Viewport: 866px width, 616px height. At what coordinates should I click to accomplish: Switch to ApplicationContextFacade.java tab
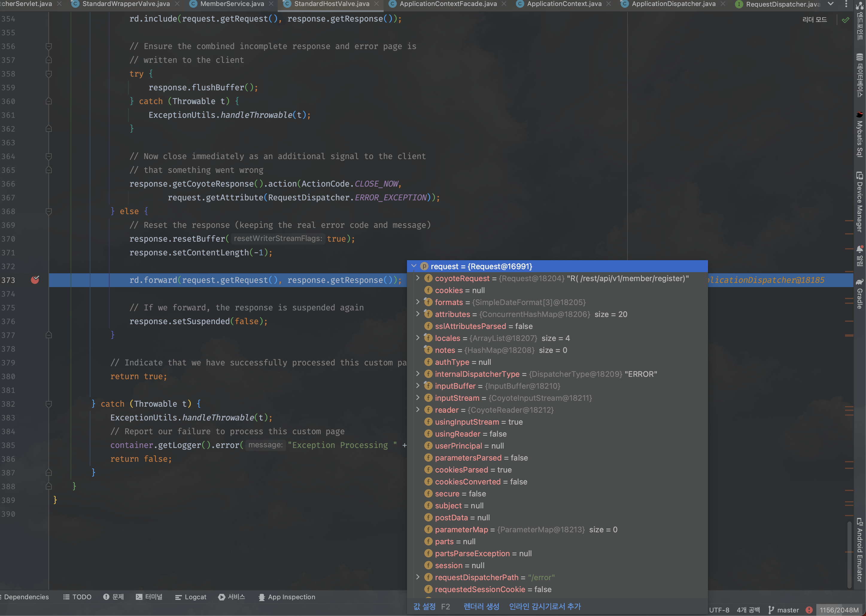click(x=448, y=4)
